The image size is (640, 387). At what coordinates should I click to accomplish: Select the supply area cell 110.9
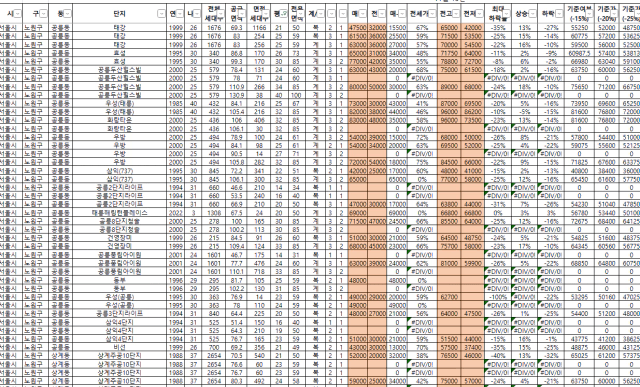[236, 87]
